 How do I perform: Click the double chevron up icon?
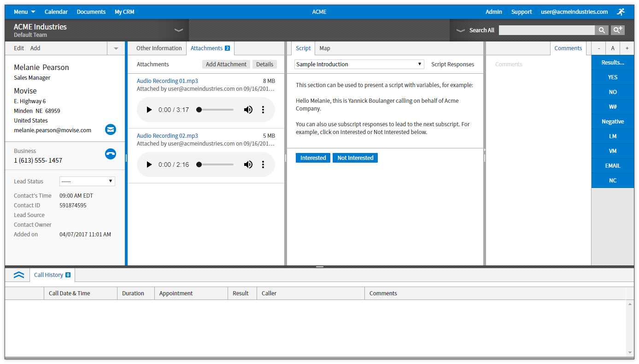[x=19, y=275]
